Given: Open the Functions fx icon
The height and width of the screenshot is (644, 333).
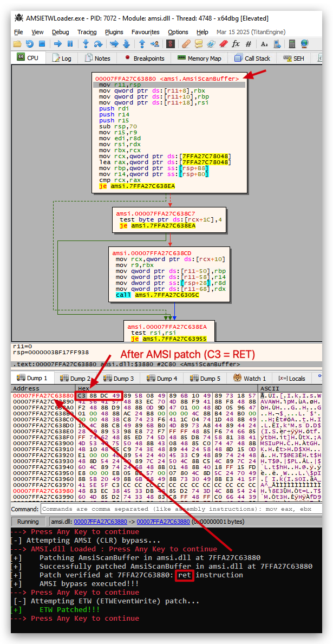Looking at the screenshot, I should point(236,43).
